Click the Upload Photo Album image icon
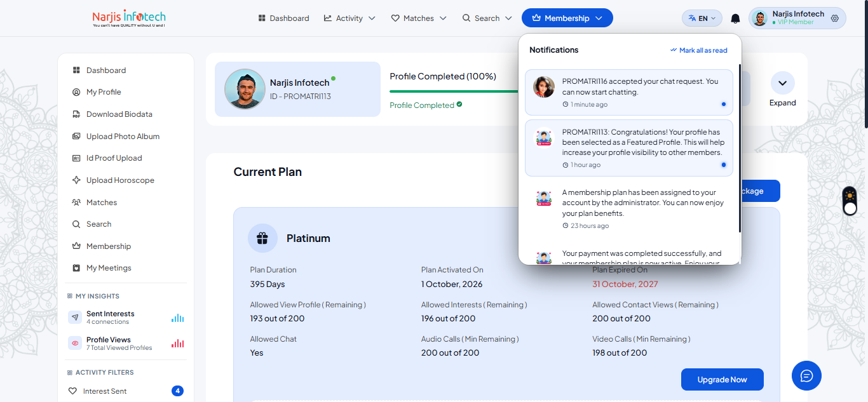The height and width of the screenshot is (402, 868). [x=76, y=136]
